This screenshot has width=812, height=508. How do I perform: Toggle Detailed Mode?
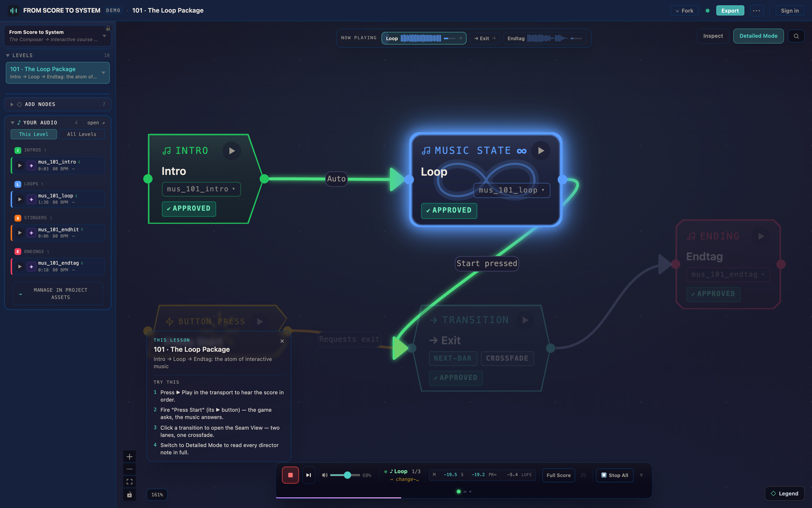point(758,36)
